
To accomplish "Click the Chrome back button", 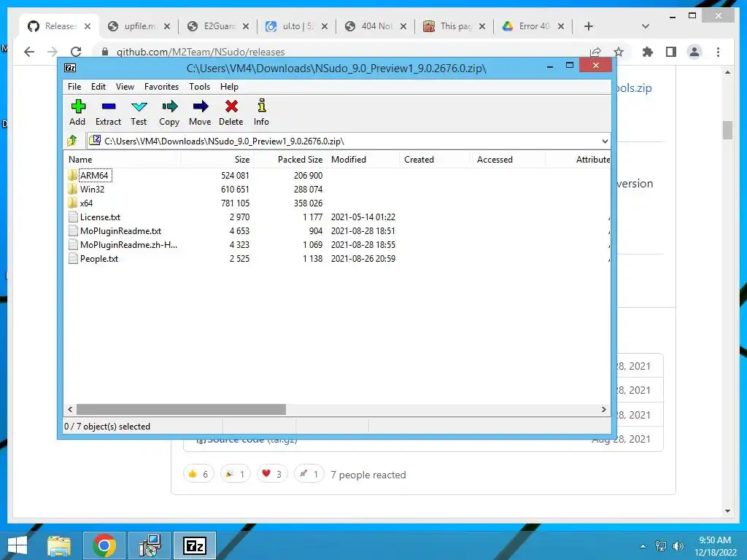I will tap(29, 52).
